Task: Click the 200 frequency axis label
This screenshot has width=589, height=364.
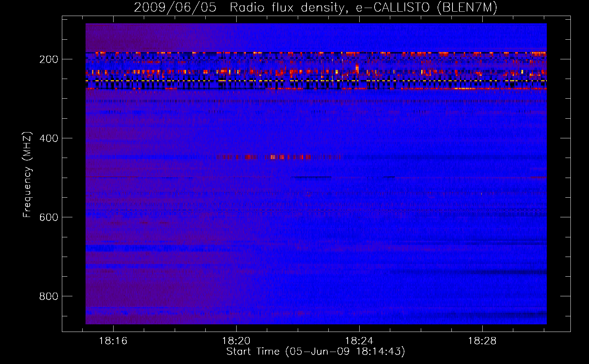Action: pos(49,59)
